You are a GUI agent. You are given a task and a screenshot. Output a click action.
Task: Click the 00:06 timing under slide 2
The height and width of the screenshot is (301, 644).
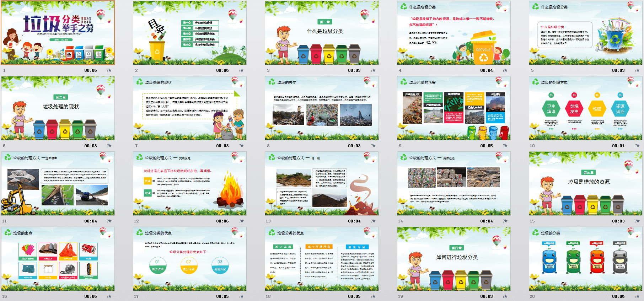point(222,70)
